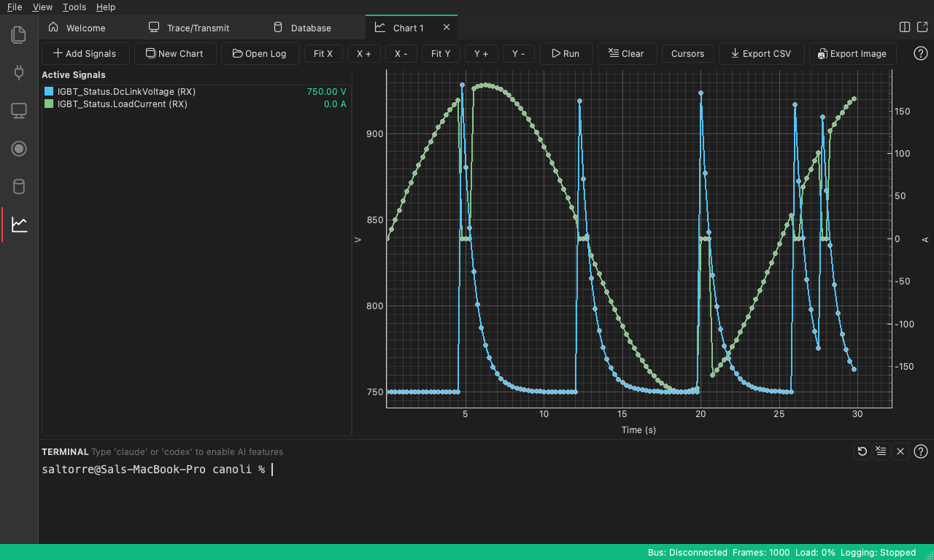Click the Add Signals button
The height and width of the screenshot is (560, 934).
[85, 53]
